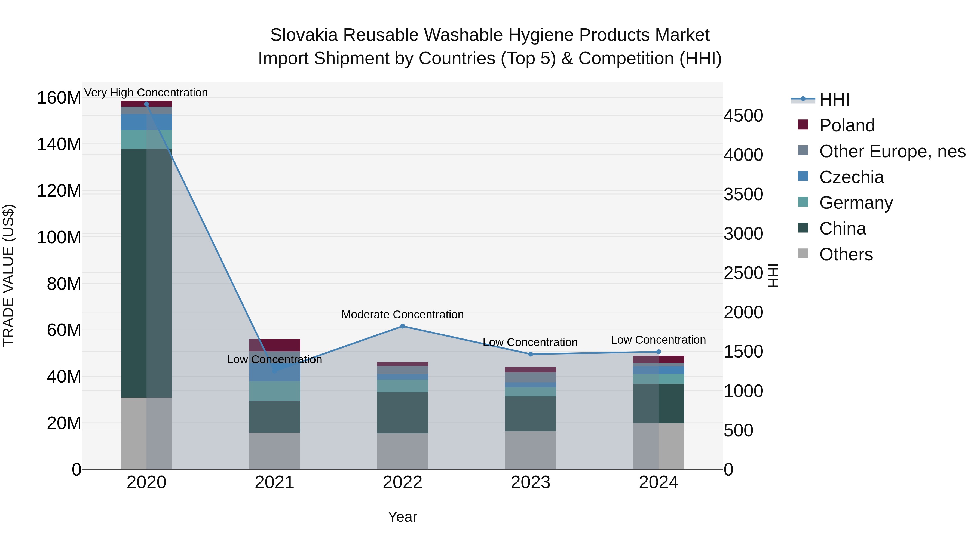
Task: Select the Others segment of the 2024 bar
Action: 659,446
